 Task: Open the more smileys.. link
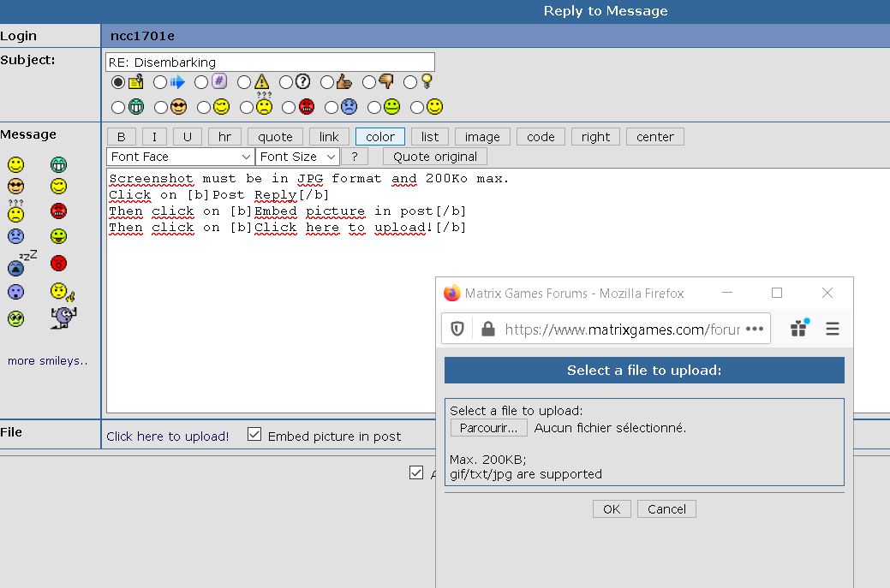point(48,360)
